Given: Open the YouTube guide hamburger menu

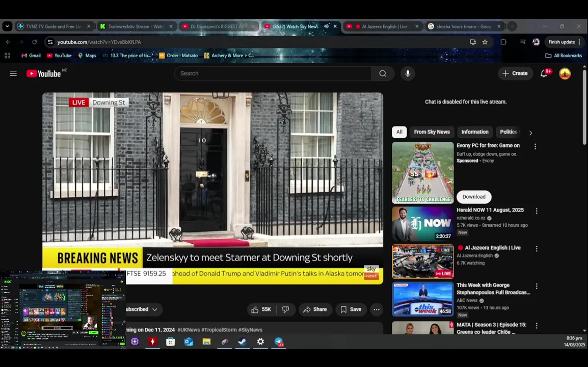Looking at the screenshot, I should (13, 73).
